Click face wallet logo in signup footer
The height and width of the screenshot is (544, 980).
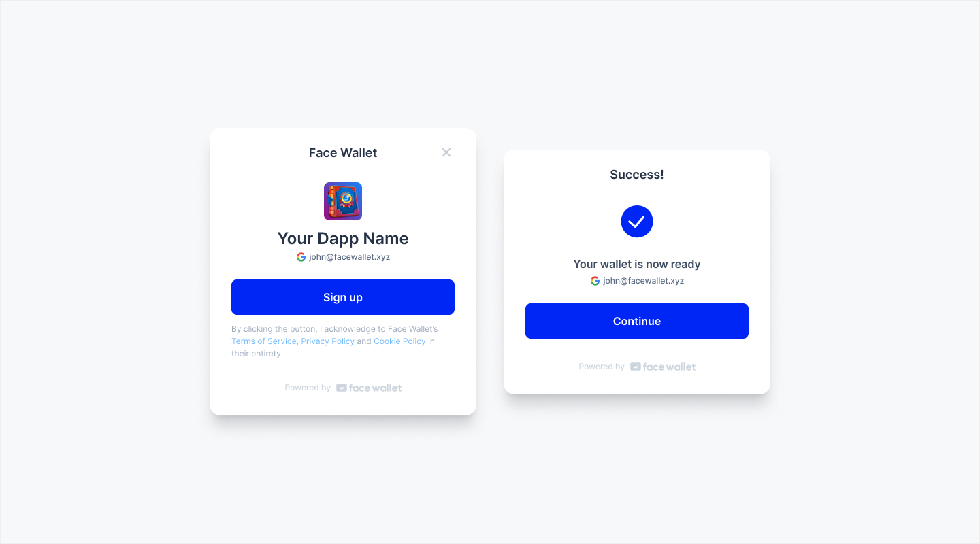369,388
